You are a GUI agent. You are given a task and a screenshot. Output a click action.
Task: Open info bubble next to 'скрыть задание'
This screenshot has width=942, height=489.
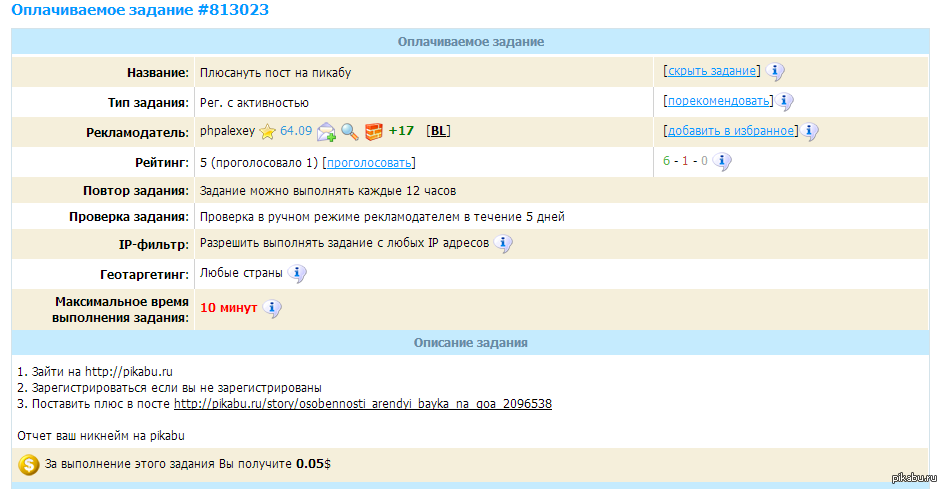tap(775, 72)
